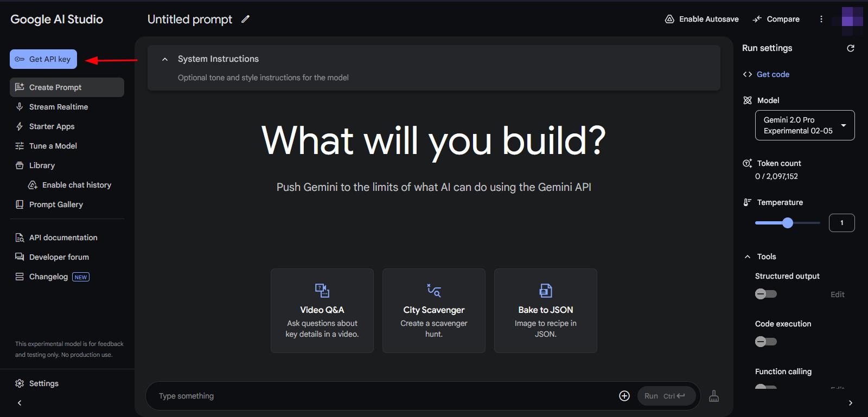Click Enable Autosave in the header
Screen dimensions: 868x417
702,19
